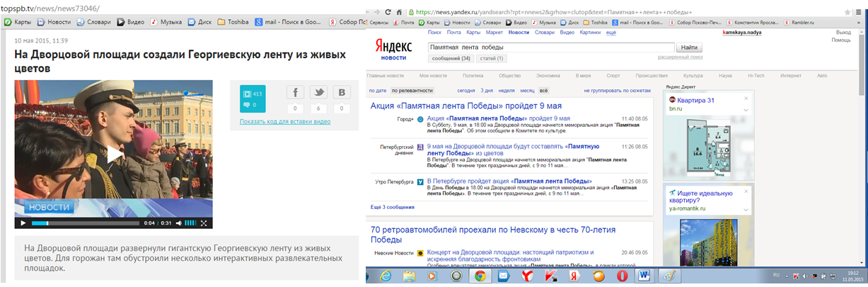The width and height of the screenshot is (868, 287).
Task: Filter results to 'неделя'
Action: tap(507, 91)
